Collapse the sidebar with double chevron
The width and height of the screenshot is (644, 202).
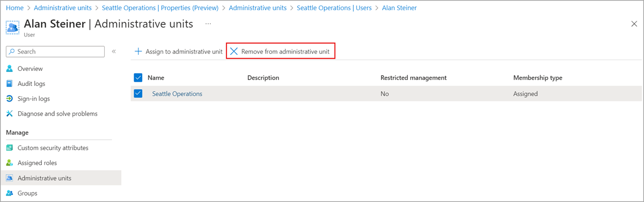click(x=114, y=52)
